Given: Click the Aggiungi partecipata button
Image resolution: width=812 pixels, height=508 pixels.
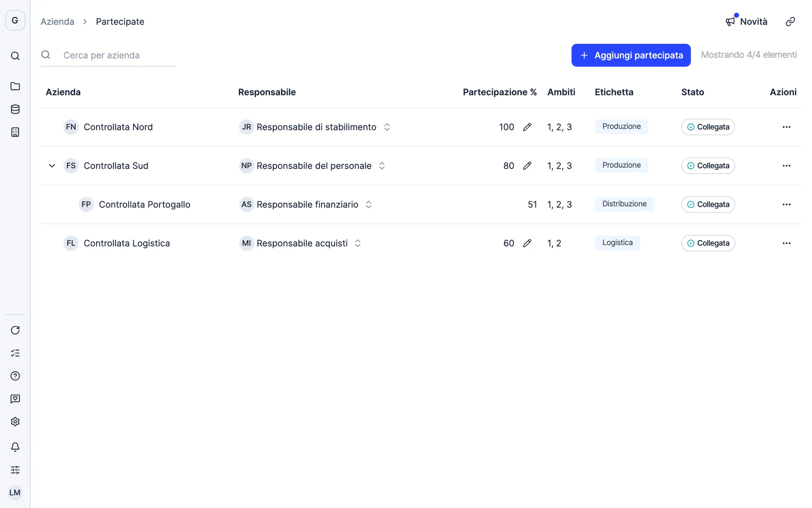Looking at the screenshot, I should 631,55.
